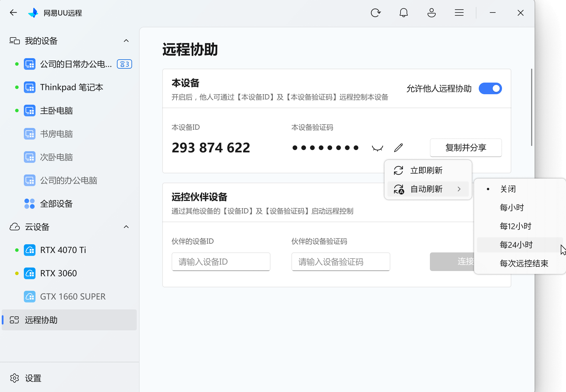566x392 pixels.
Task: Collapse the 我的设备 section
Action: coord(126,41)
